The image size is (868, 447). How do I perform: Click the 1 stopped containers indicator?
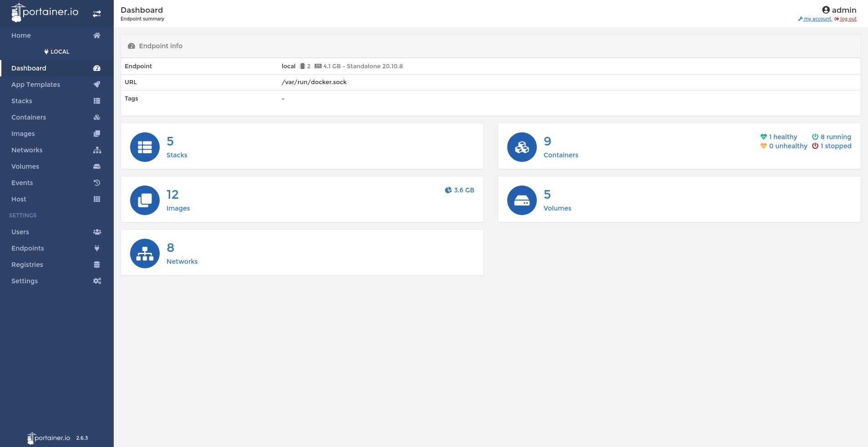coord(832,146)
